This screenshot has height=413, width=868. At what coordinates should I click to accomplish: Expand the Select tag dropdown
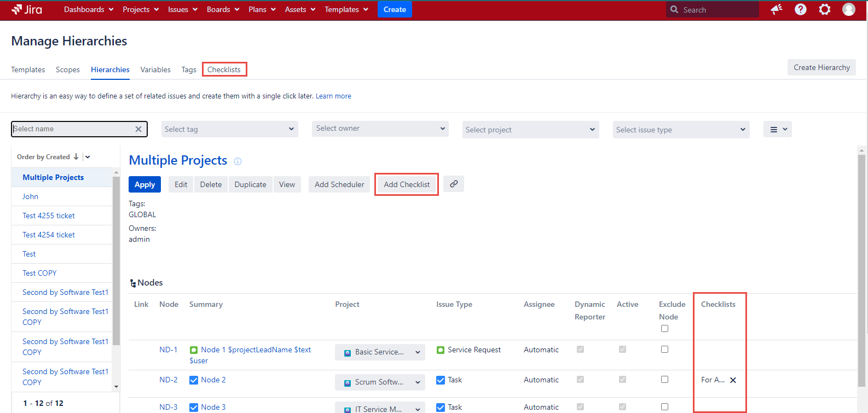click(229, 130)
